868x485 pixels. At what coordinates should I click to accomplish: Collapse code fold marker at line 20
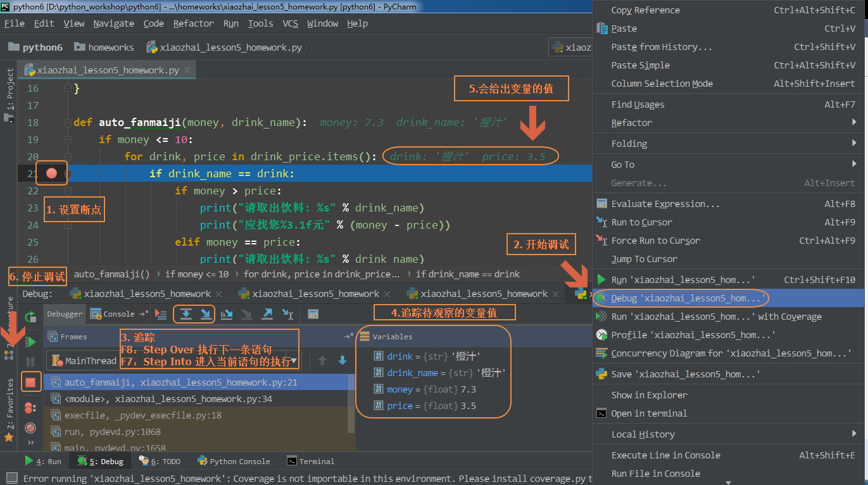coord(68,156)
